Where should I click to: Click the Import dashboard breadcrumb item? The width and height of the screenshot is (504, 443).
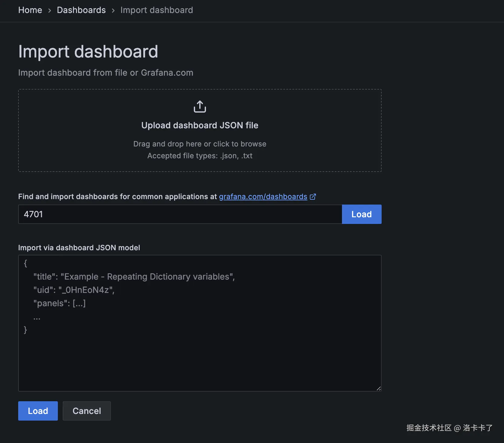[x=157, y=10]
